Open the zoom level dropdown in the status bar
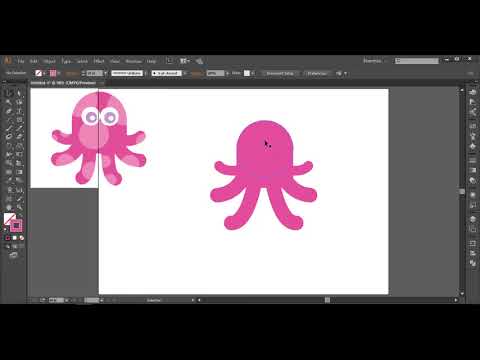This screenshot has height=360, width=480. pyautogui.click(x=66, y=300)
